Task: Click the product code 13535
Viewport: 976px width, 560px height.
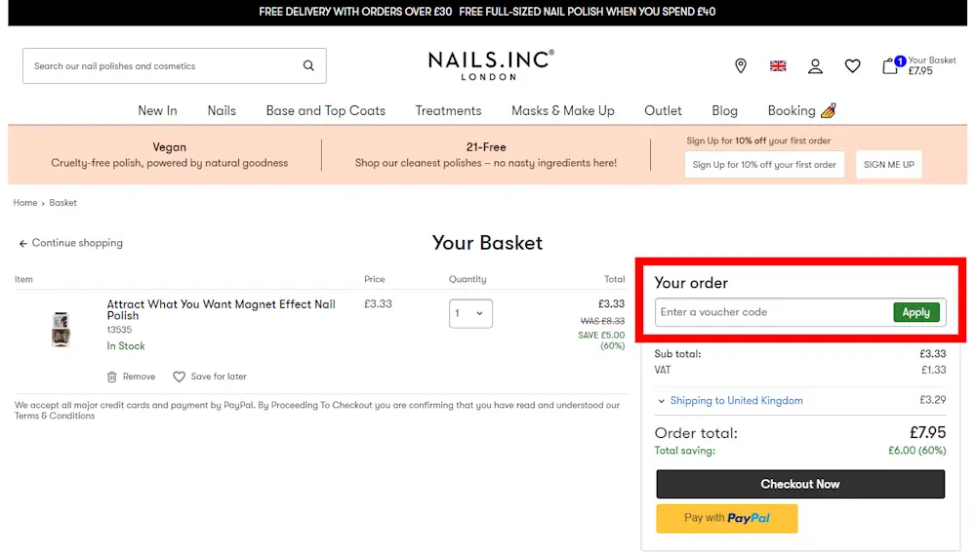Action: pyautogui.click(x=119, y=330)
